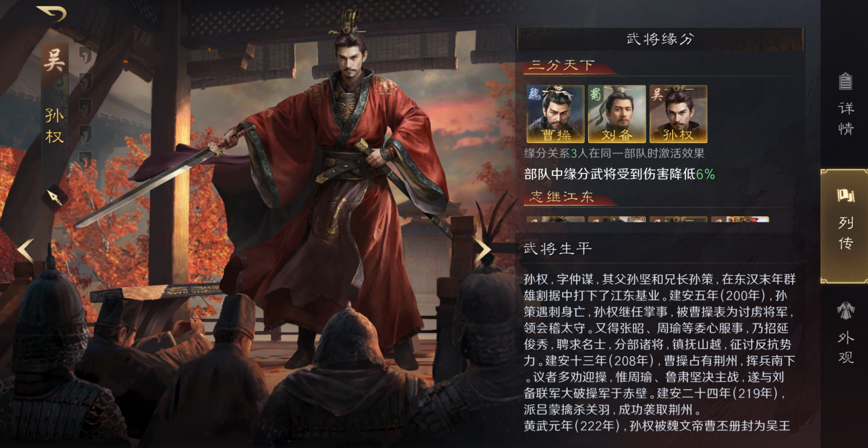
Task: Show previous general with left arrow
Action: pyautogui.click(x=25, y=251)
